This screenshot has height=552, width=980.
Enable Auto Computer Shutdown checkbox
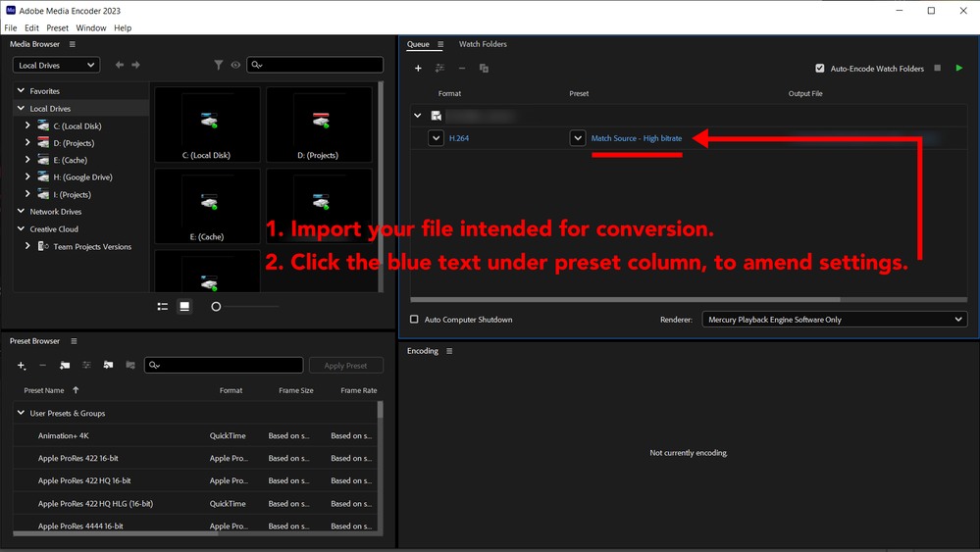[x=414, y=319]
